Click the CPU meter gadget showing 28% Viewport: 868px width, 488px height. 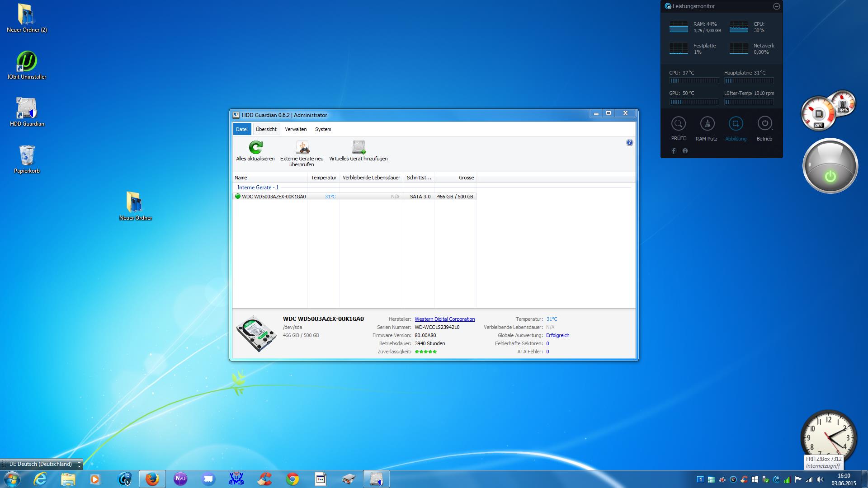[x=819, y=114]
